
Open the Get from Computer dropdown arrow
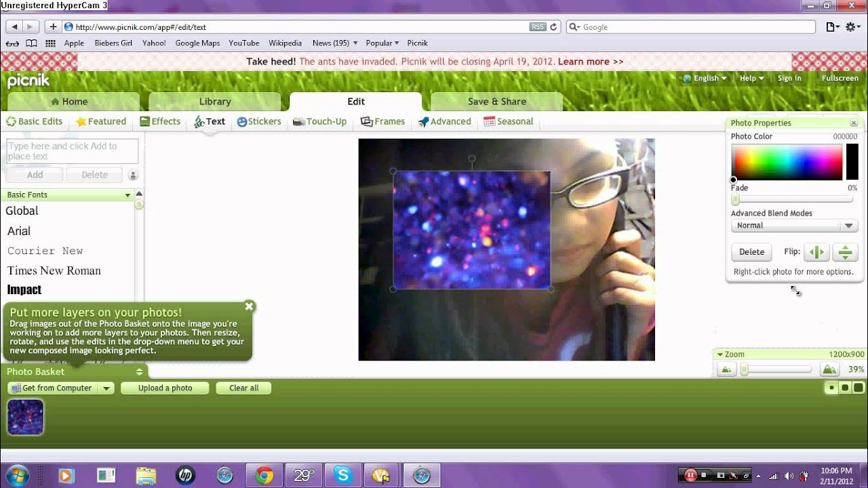[x=106, y=388]
